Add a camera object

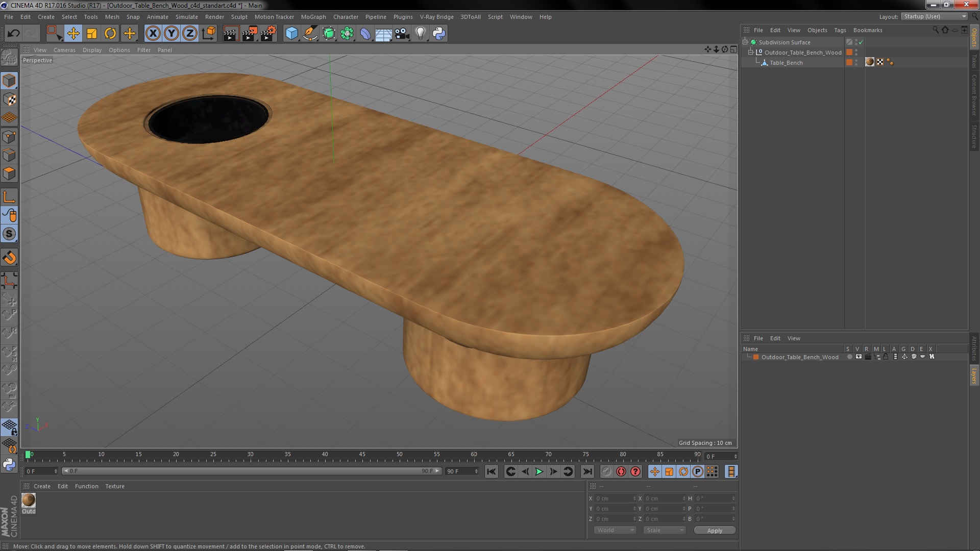click(402, 34)
